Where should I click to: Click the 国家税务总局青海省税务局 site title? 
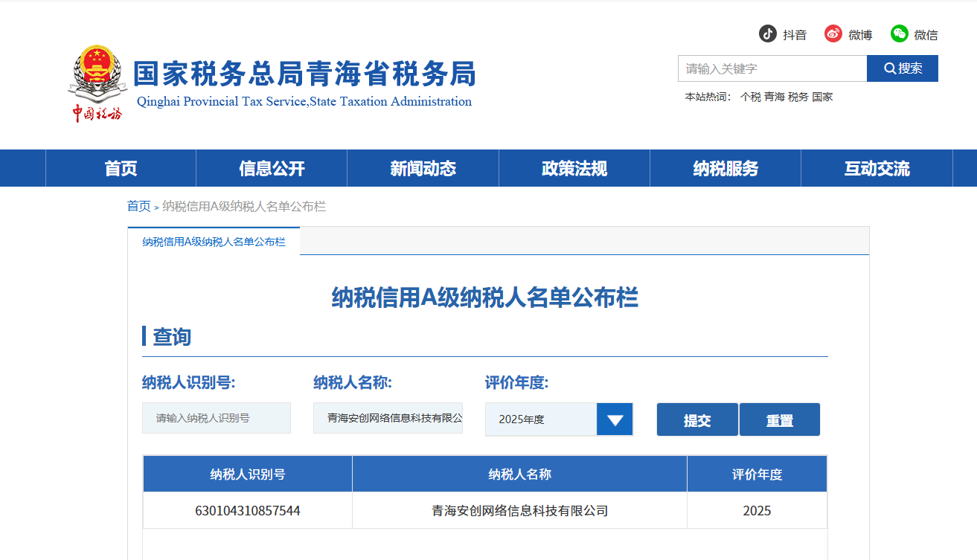304,74
